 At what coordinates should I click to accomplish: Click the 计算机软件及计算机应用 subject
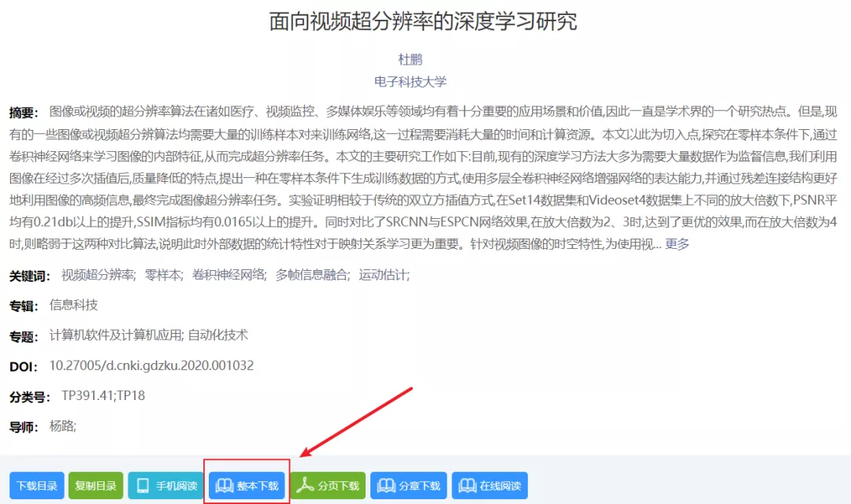(116, 335)
